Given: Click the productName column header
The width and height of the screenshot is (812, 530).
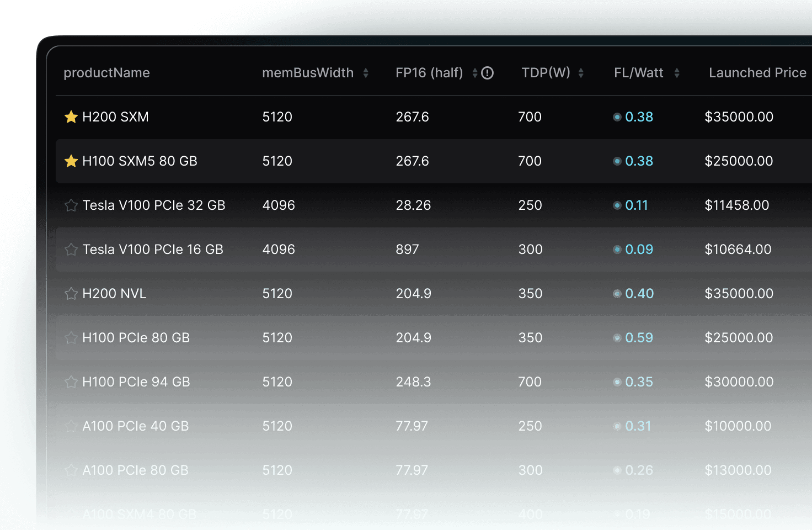Looking at the screenshot, I should (106, 73).
